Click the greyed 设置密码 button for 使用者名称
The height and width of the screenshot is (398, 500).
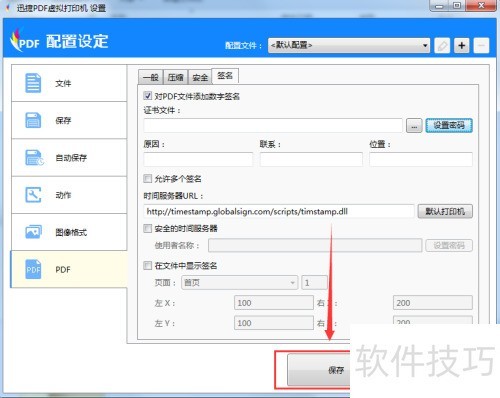(x=449, y=246)
